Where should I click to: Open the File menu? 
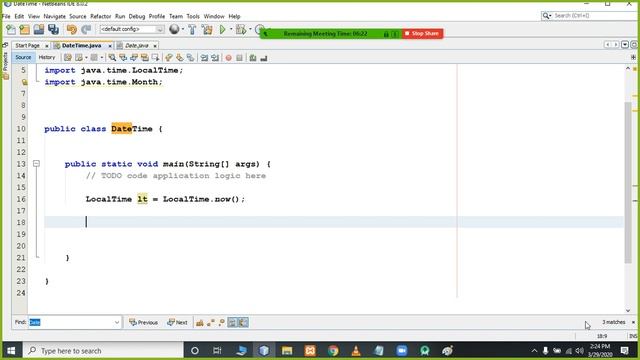[6, 16]
